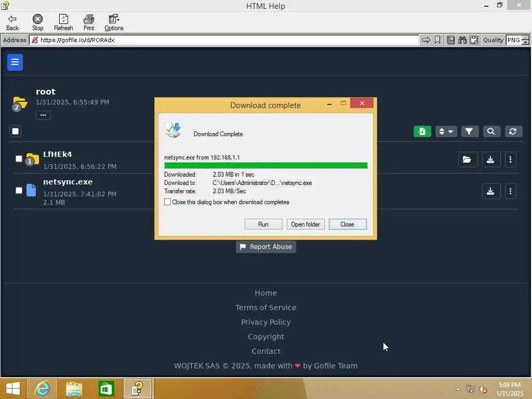The image size is (532, 399).
Task: Enable close dialog when download completes
Action: pos(168,202)
